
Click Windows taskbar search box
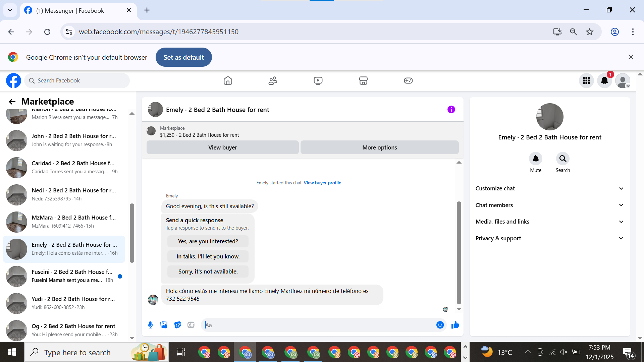(x=97, y=352)
